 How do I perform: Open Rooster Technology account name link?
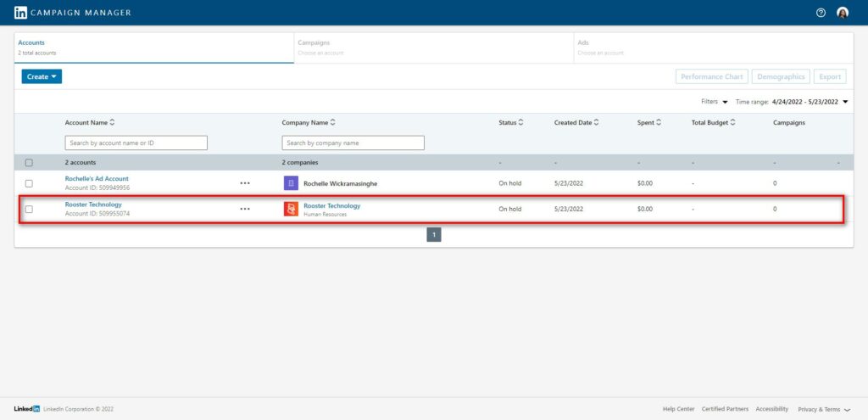tap(93, 204)
